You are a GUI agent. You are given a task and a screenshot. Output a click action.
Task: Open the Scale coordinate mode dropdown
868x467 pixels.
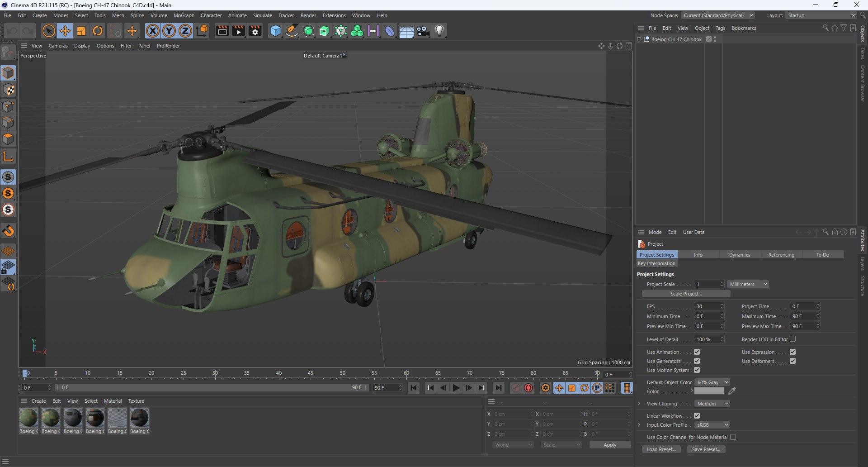[x=561, y=445]
